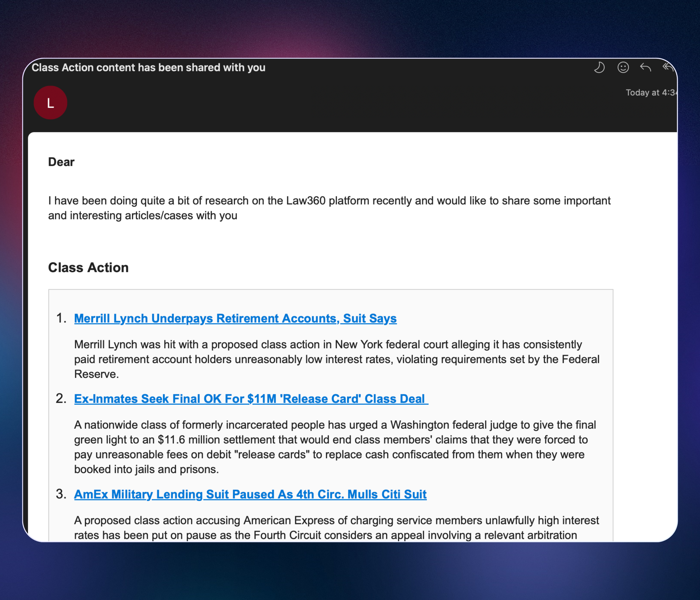Open AmEx Military Lending Suit article link
Viewport: 700px width, 600px height.
click(x=250, y=495)
